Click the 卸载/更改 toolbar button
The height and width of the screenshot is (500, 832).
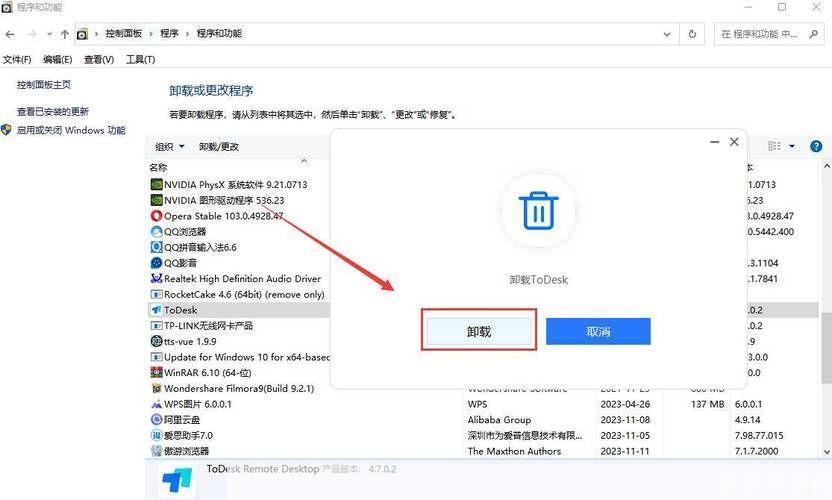click(x=219, y=146)
